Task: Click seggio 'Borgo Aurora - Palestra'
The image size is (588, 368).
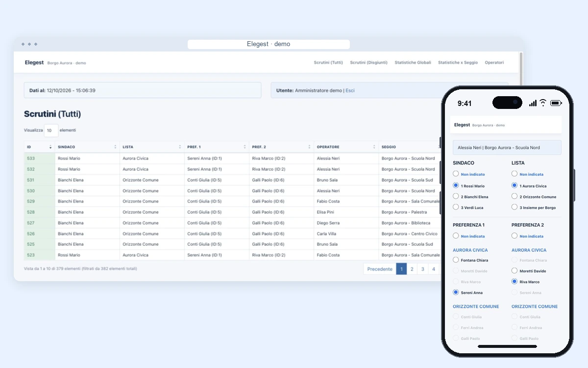Action: (404, 212)
